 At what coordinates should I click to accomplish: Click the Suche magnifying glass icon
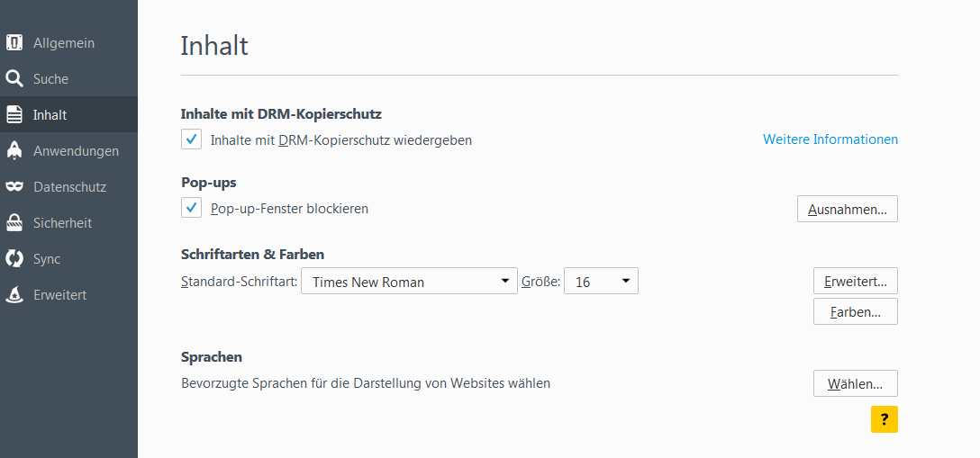coord(14,79)
